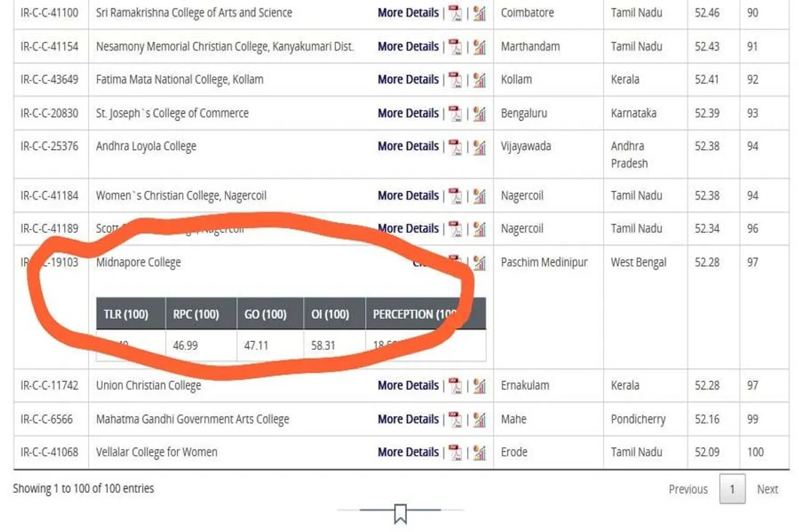Image resolution: width=799 pixels, height=532 pixels.
Task: Expand More Details for Andhra Loyola College
Action: coord(408,147)
